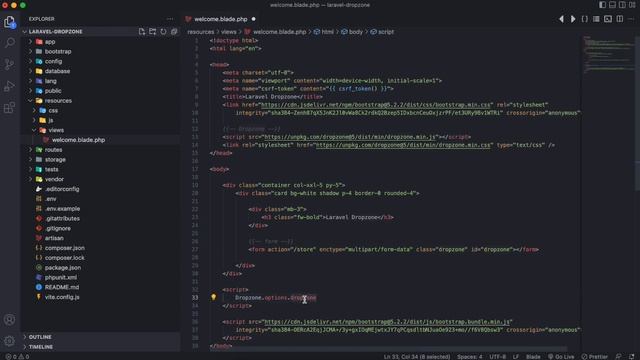Click the cursor position Ln 33 indicator
The image size is (640, 360).
point(417,356)
